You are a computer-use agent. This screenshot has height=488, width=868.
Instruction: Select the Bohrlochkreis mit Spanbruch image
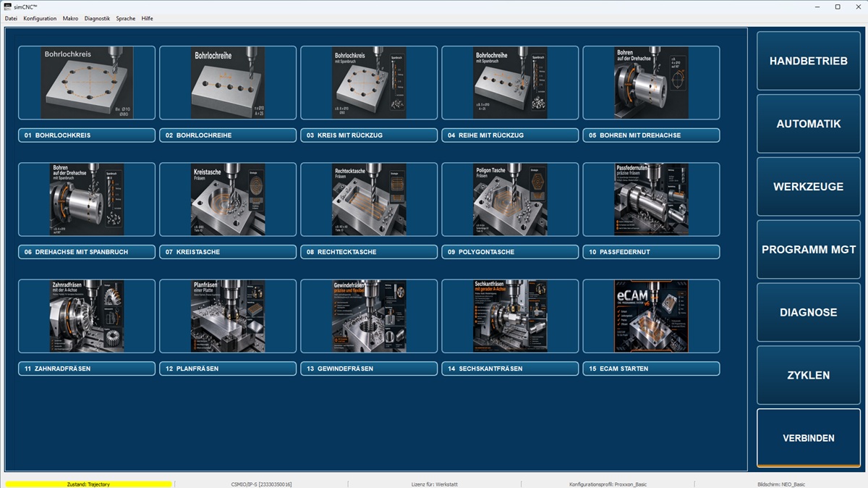tap(369, 83)
